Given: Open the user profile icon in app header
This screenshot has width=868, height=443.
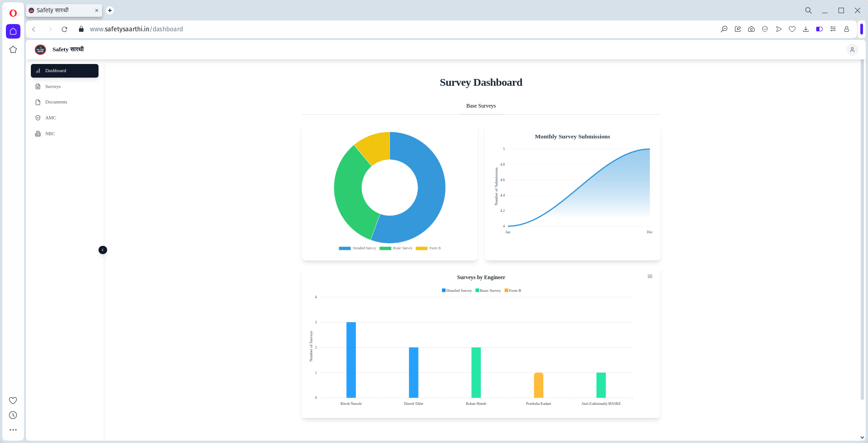Looking at the screenshot, I should point(852,50).
